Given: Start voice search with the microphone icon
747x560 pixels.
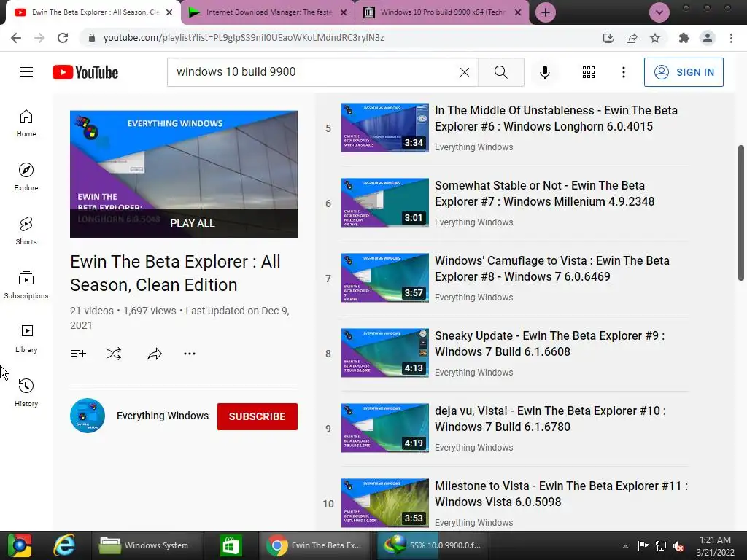Looking at the screenshot, I should coord(544,72).
